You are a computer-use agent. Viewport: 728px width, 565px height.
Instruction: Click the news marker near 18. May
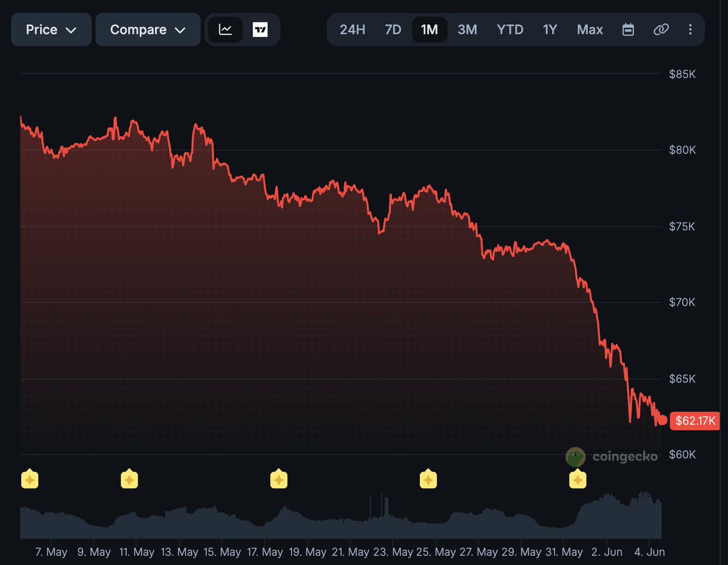click(278, 480)
